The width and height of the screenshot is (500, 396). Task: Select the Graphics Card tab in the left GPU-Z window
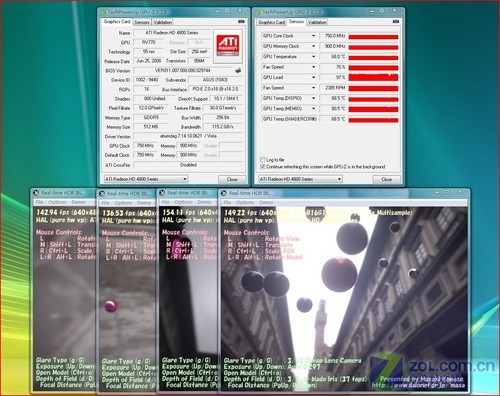tap(117, 22)
